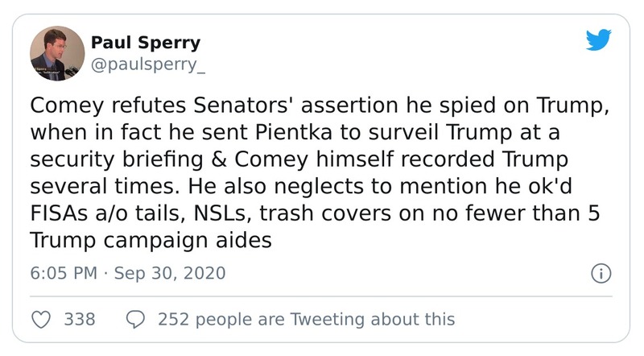Click the reply speech bubble icon
This screenshot has width=644, height=356.
(x=136, y=320)
